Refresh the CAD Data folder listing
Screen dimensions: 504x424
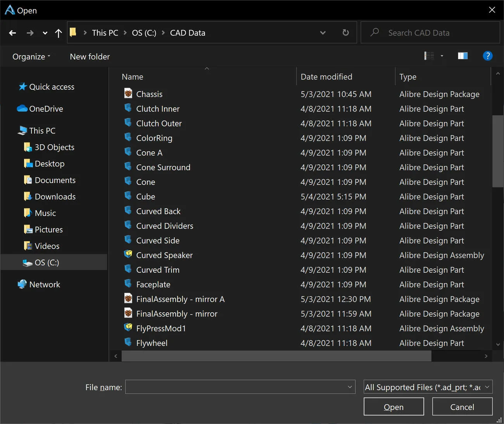(x=346, y=33)
